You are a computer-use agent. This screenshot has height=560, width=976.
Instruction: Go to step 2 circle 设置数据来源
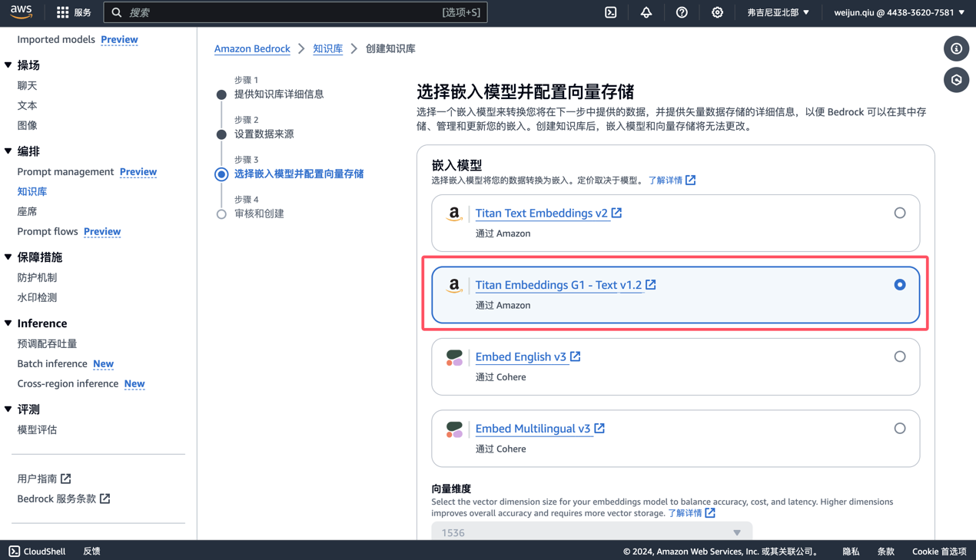click(x=221, y=134)
